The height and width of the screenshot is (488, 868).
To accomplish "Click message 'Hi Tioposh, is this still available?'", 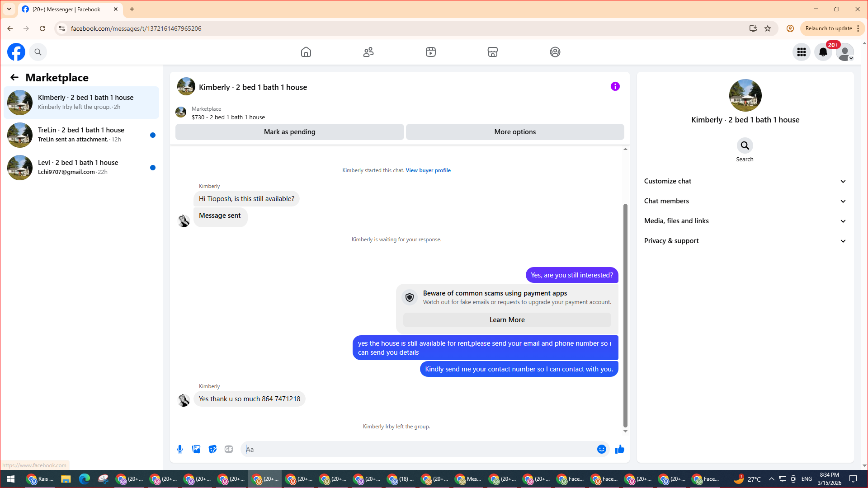I will click(x=246, y=199).
